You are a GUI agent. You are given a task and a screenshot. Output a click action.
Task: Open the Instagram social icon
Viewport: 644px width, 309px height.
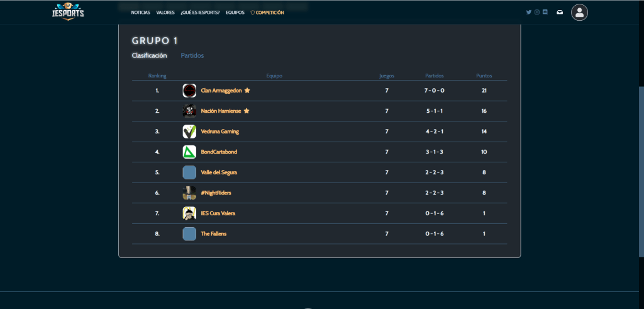click(x=537, y=12)
